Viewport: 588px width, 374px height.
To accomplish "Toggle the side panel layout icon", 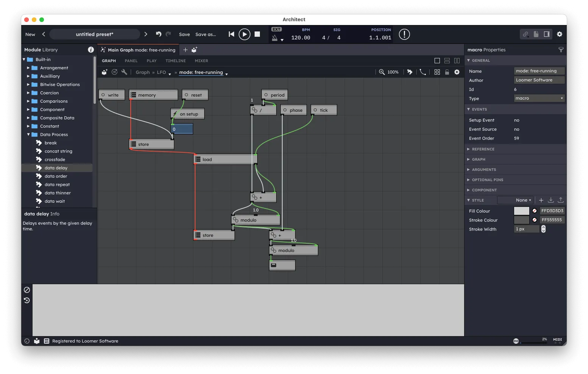I will pos(547,34).
